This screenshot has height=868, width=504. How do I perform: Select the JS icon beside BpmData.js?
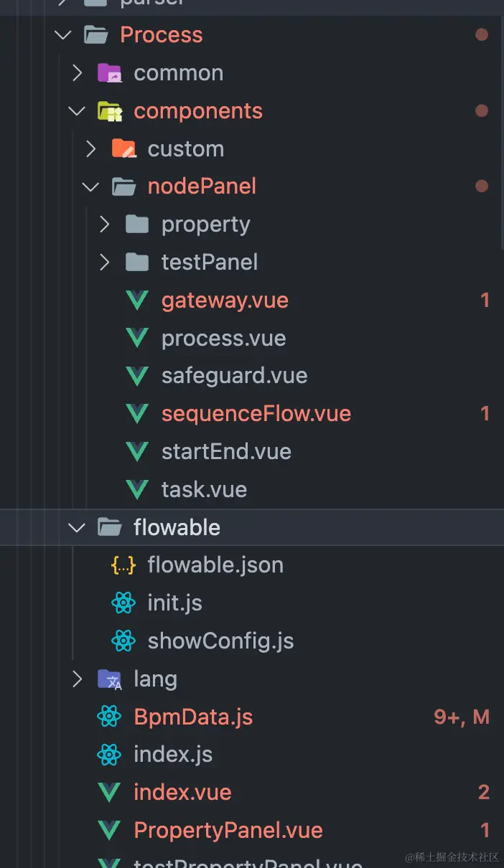coord(109,716)
